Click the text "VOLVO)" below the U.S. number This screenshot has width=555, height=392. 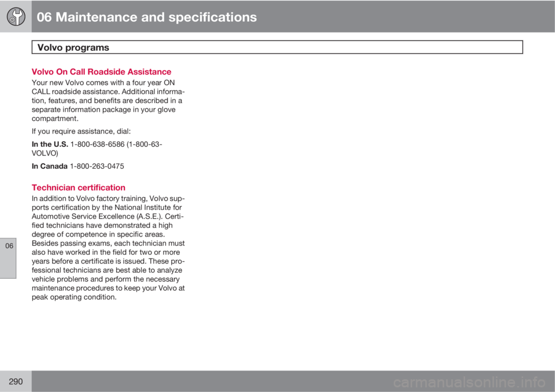click(x=45, y=153)
